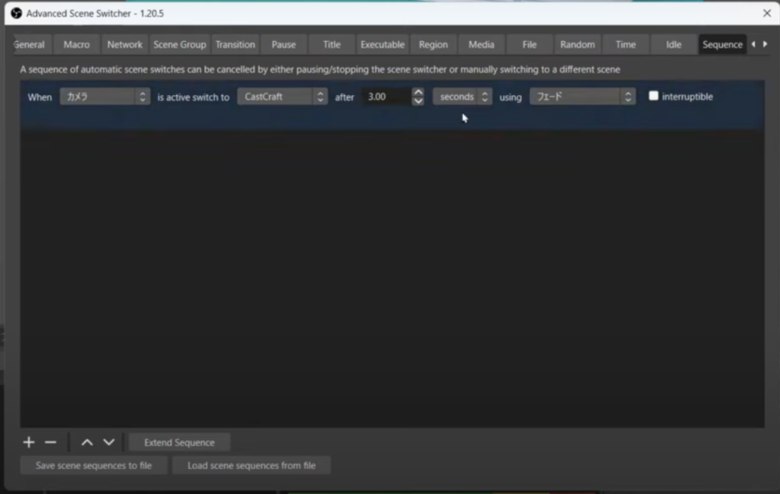Switch to the Macro tab
This screenshot has width=780, height=494.
pyautogui.click(x=77, y=44)
